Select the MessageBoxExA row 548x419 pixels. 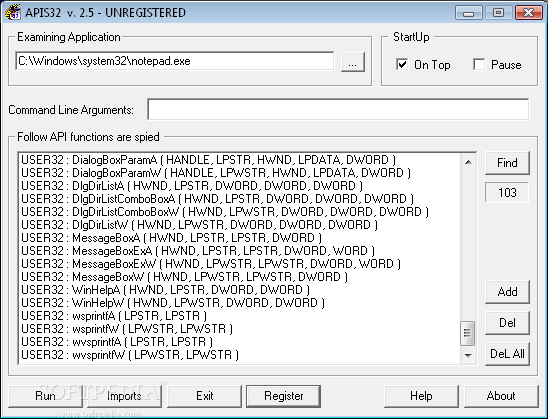240,251
